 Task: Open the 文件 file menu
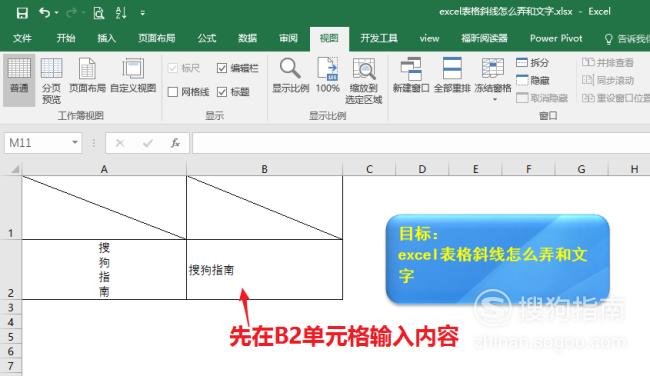click(22, 39)
